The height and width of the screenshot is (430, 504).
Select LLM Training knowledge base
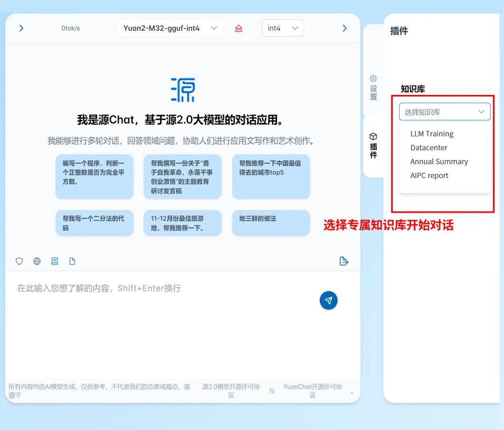(432, 134)
